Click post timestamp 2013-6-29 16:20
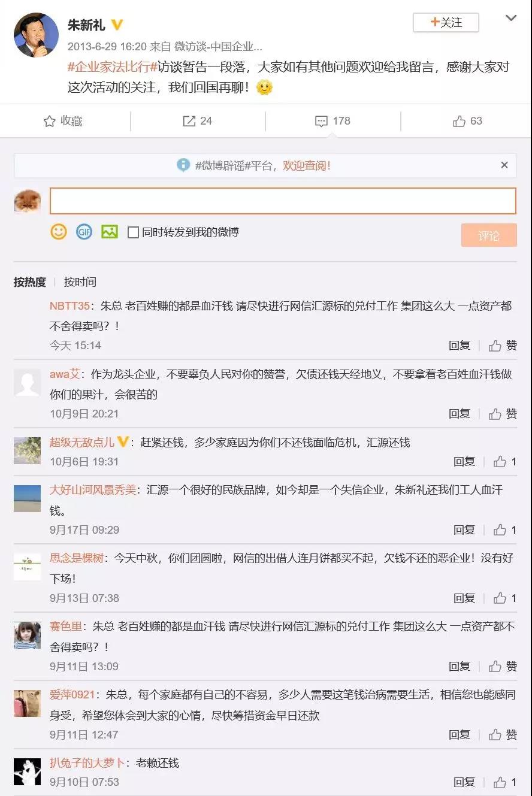Screen dimensions: 532x796 coord(107,46)
